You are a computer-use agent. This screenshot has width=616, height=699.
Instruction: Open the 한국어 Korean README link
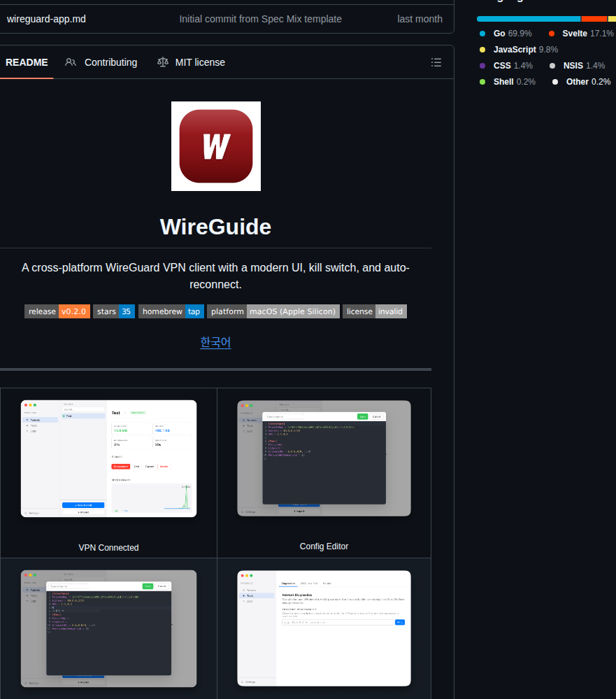(x=215, y=342)
